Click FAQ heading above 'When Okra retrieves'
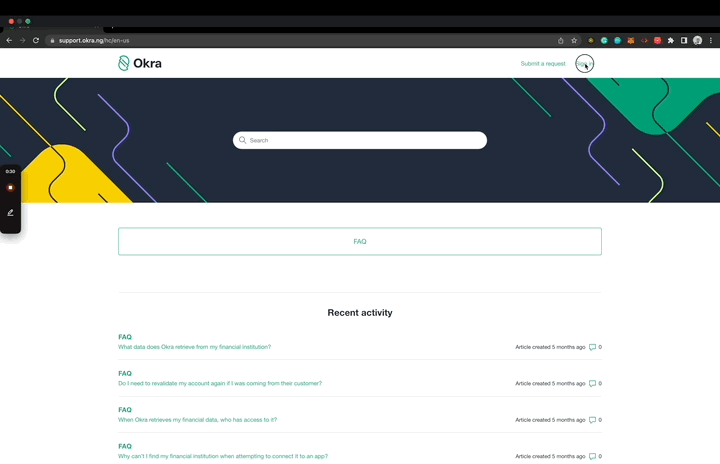 pos(125,409)
